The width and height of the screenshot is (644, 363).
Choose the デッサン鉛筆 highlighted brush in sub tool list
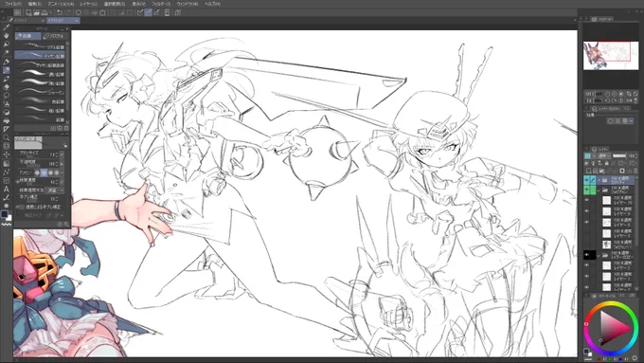40,56
